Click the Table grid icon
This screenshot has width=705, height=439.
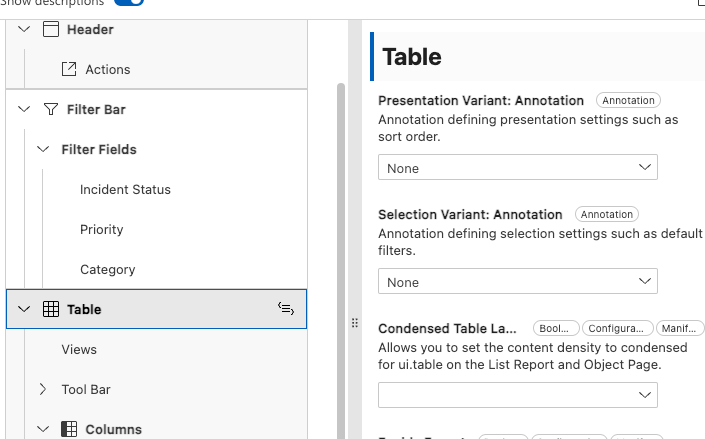(x=51, y=310)
